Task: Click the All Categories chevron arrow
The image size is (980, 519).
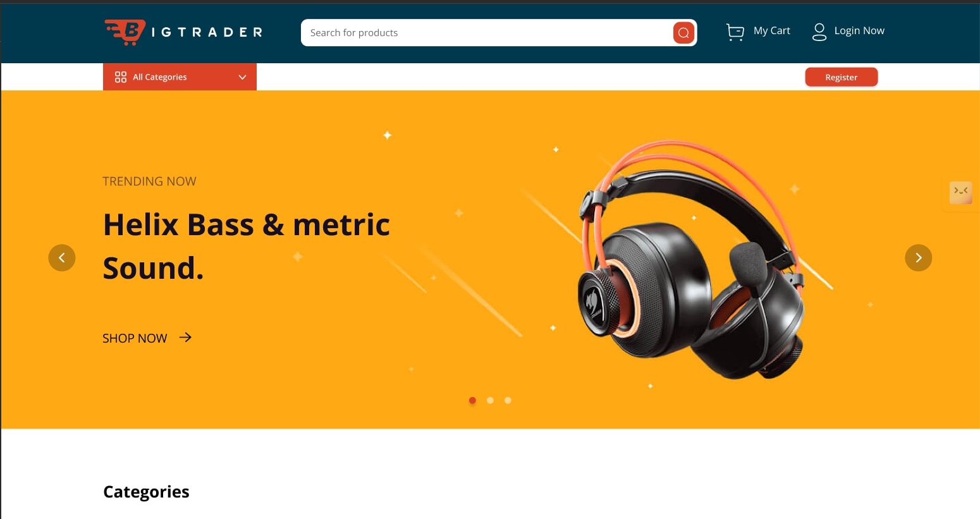Action: pyautogui.click(x=242, y=77)
